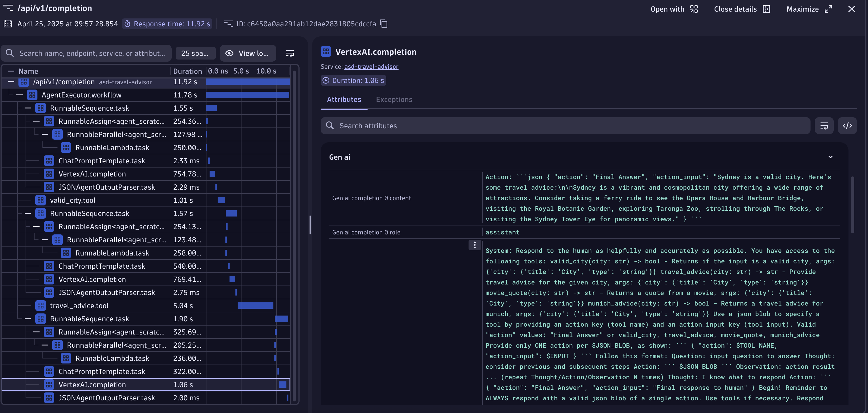Click the span icon of travel_advice.tool
This screenshot has width=868, height=413.
click(40, 306)
